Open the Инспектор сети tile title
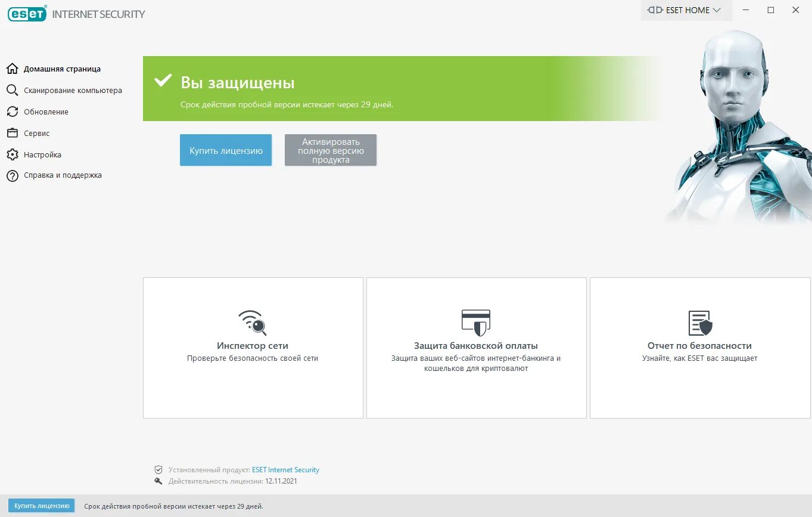This screenshot has width=812, height=517. (253, 346)
